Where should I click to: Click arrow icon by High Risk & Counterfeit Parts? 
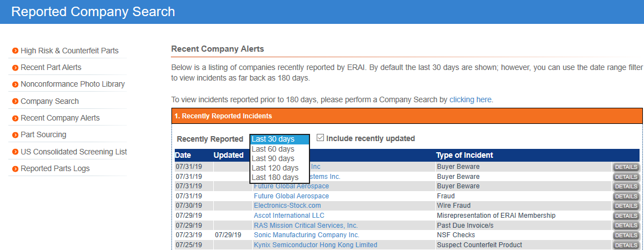click(15, 51)
